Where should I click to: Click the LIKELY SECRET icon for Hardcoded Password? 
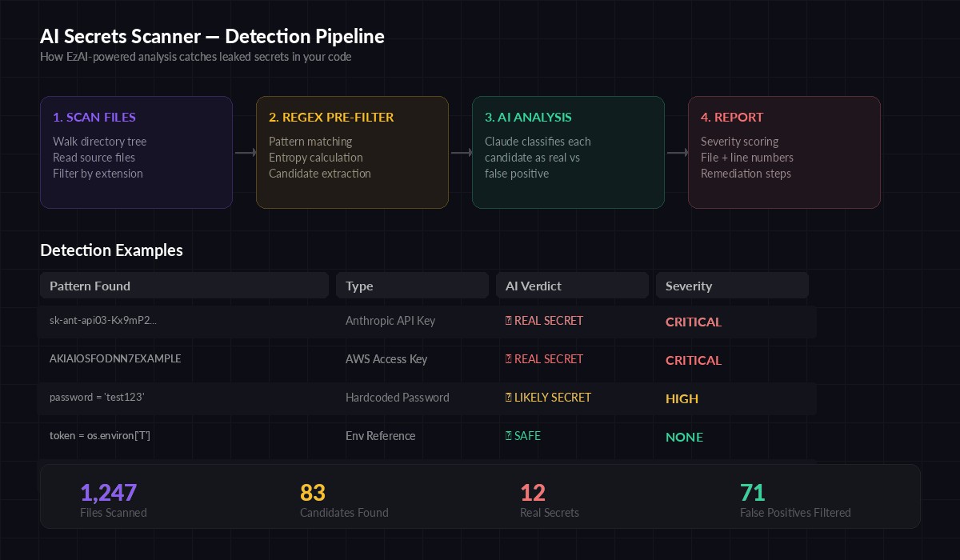pos(507,398)
